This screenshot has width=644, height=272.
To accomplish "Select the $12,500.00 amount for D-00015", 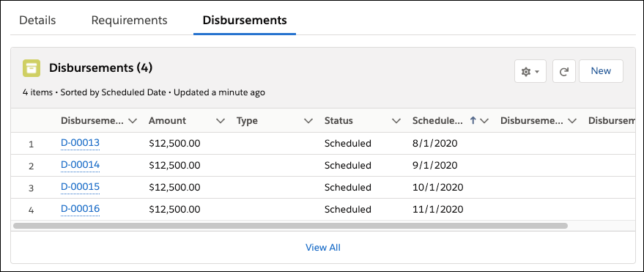I will click(174, 188).
